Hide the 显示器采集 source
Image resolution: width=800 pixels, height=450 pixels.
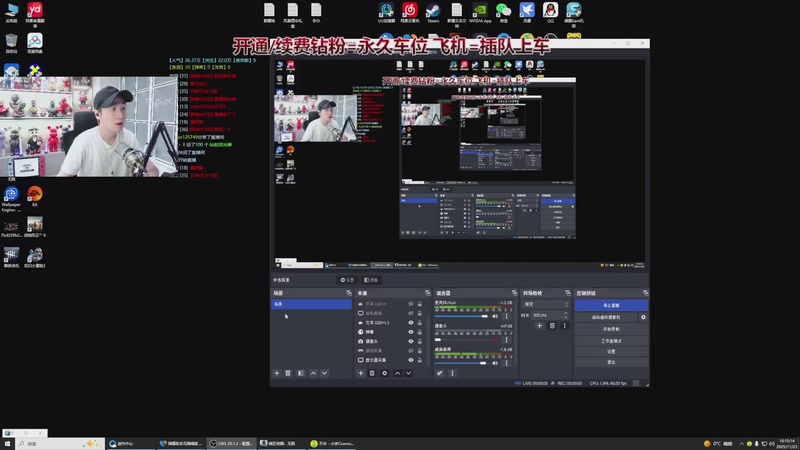coord(410,360)
